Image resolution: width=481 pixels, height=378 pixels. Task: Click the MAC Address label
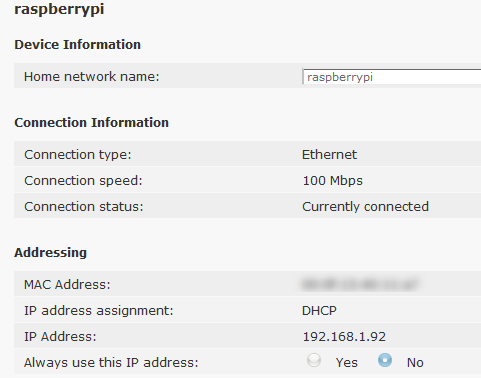(67, 284)
